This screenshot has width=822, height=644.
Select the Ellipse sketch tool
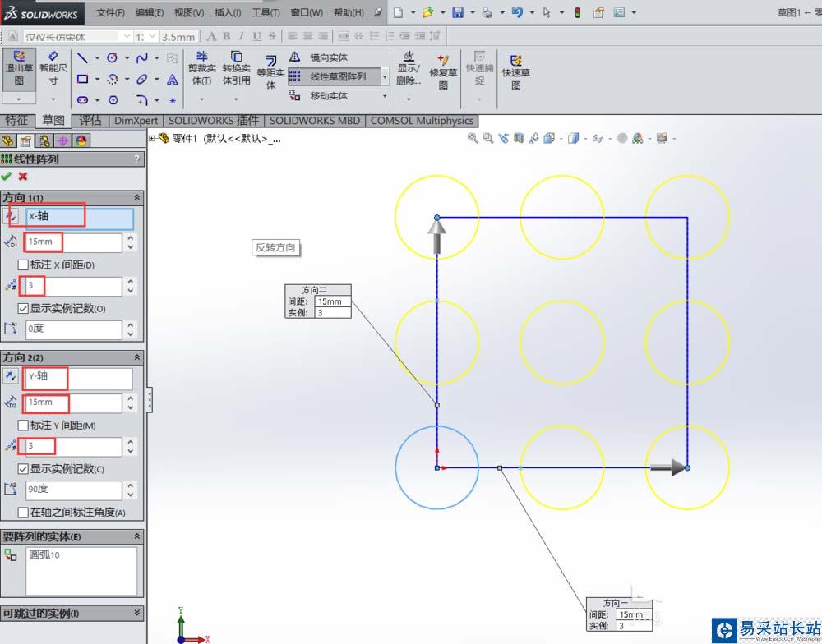tap(141, 79)
